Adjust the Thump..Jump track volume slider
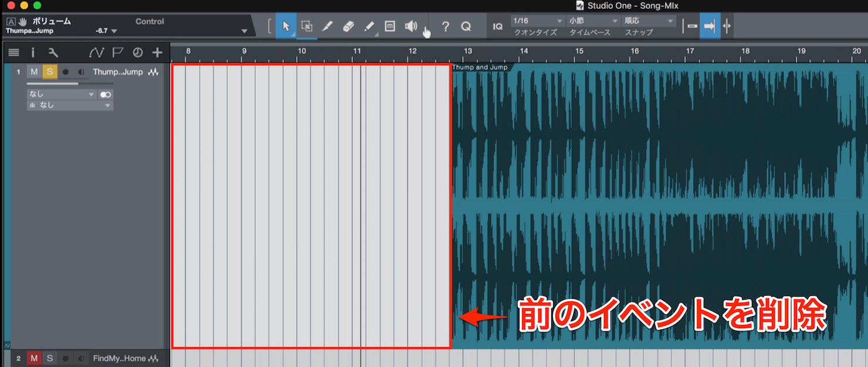Screen dimensions: 868x367 (70, 83)
